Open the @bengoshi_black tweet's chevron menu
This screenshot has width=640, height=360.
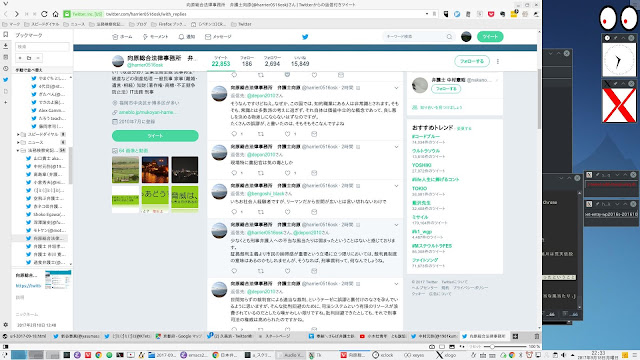pyautogui.click(x=396, y=186)
